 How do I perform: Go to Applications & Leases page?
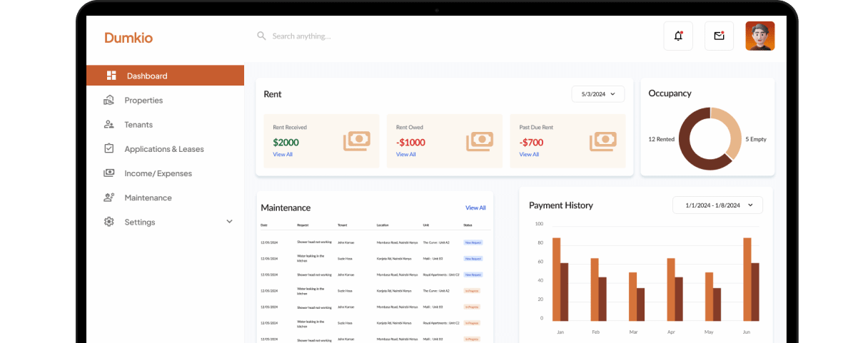[163, 149]
